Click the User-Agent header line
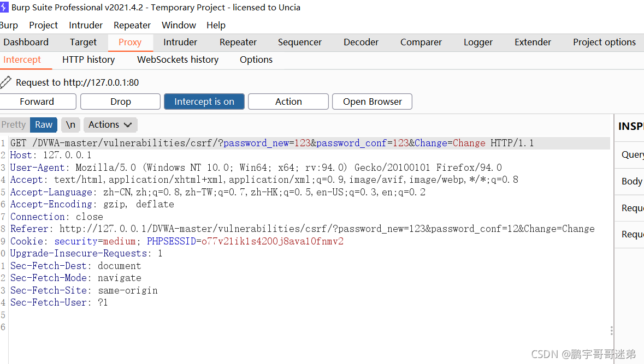 pos(256,168)
